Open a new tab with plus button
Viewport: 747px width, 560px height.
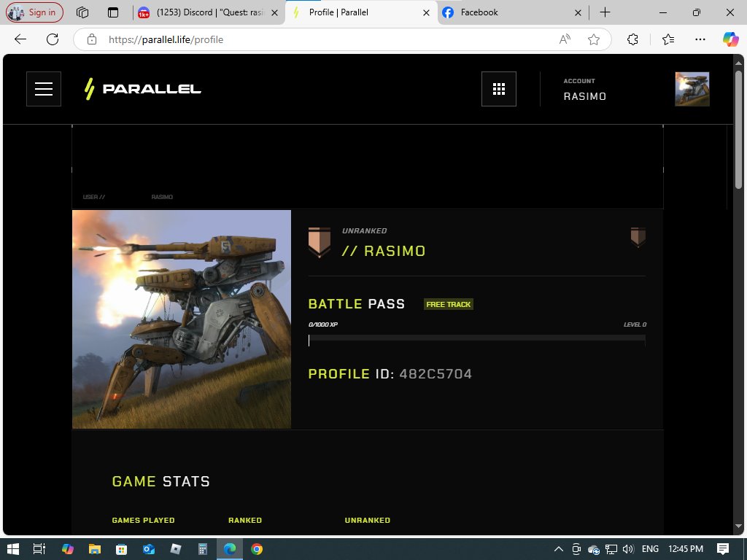click(605, 12)
